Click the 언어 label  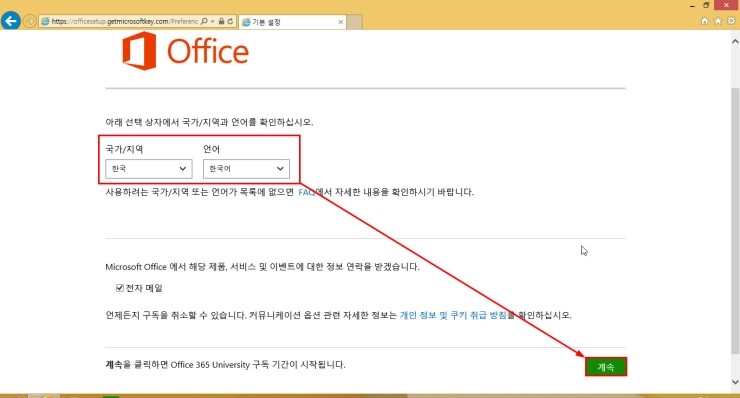[211, 149]
